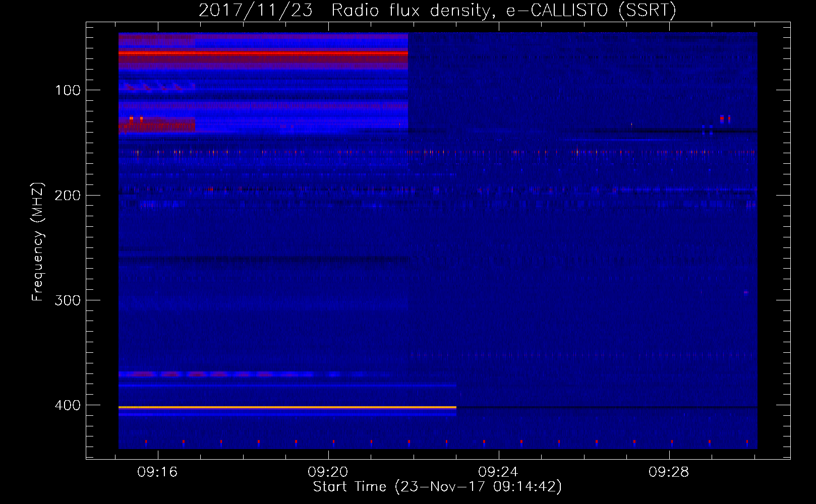Click the 09:16 time tick label
Image resolution: width=816 pixels, height=504 pixels.
pos(157,472)
